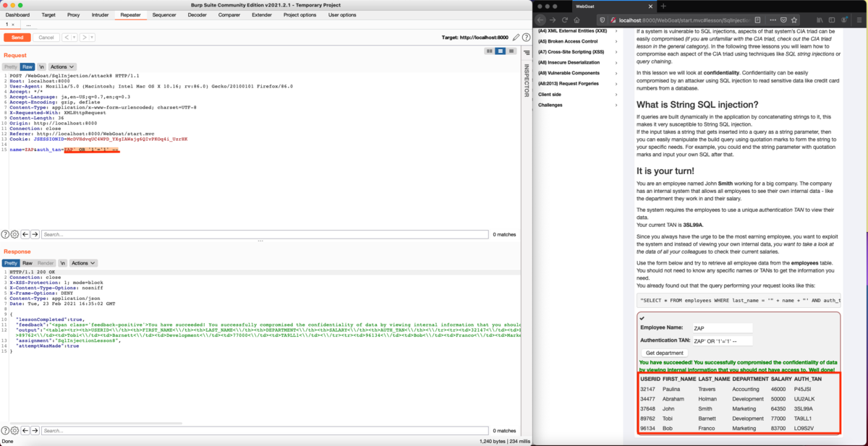Go forward in Repeater history
This screenshot has height=446, width=868.
coord(84,37)
